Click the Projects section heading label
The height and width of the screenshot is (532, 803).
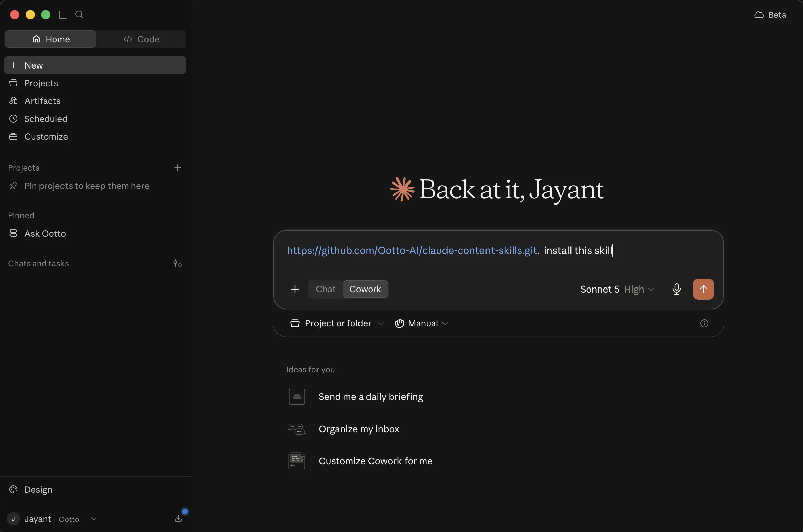pos(24,168)
